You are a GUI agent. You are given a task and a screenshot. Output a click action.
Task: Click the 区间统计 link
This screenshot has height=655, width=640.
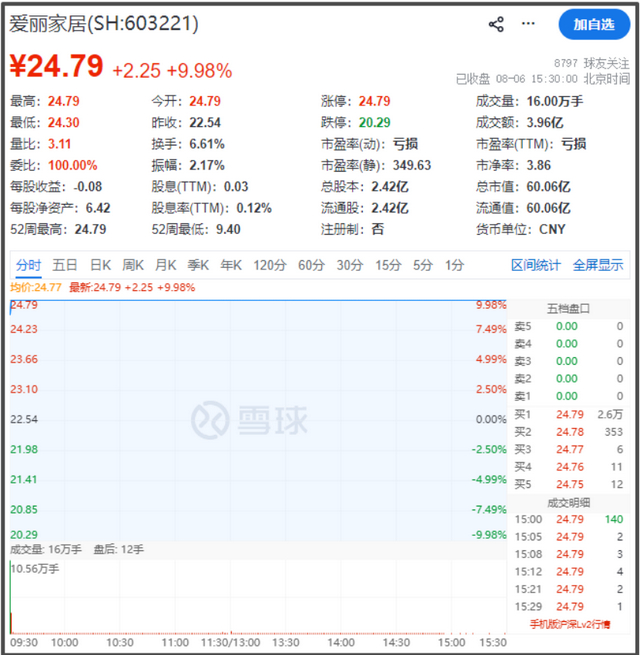click(x=536, y=265)
